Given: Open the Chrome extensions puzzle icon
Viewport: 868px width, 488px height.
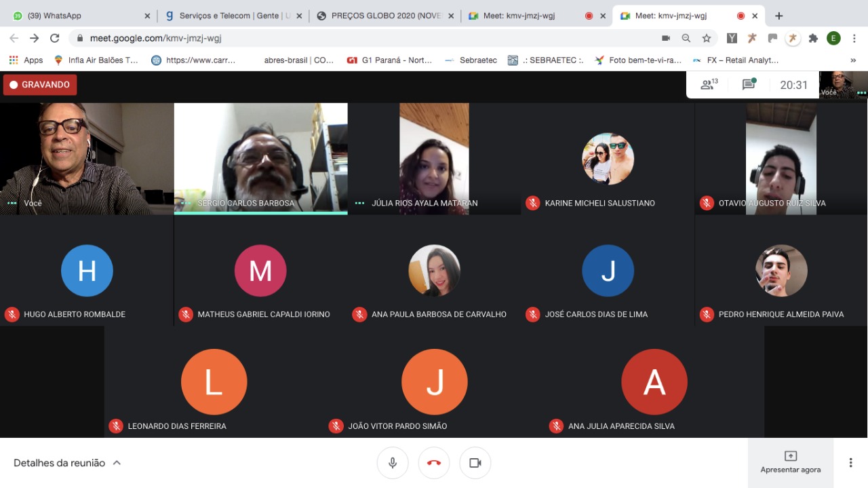Looking at the screenshot, I should point(813,39).
